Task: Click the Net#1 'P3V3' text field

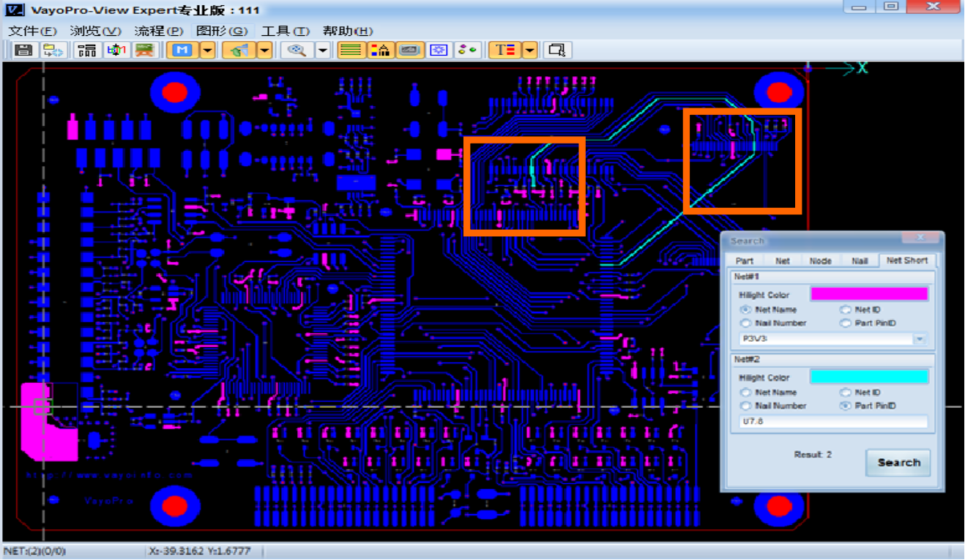Action: click(x=825, y=339)
